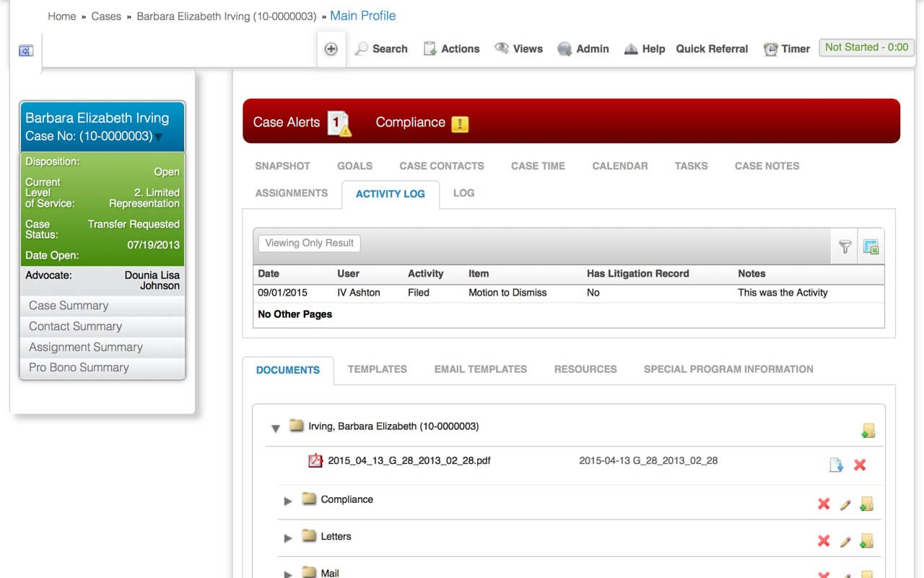Add a document to the Compliance folder
924x578 pixels.
point(868,504)
